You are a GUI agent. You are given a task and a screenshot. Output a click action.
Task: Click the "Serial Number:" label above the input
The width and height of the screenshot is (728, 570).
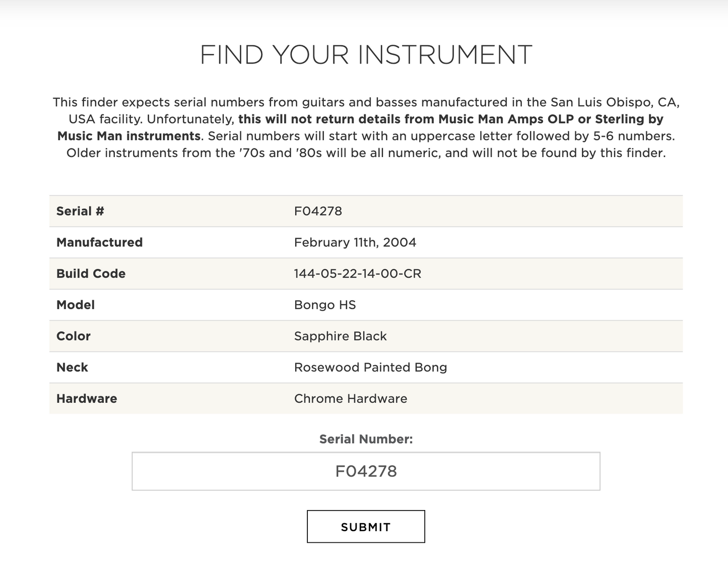click(366, 440)
